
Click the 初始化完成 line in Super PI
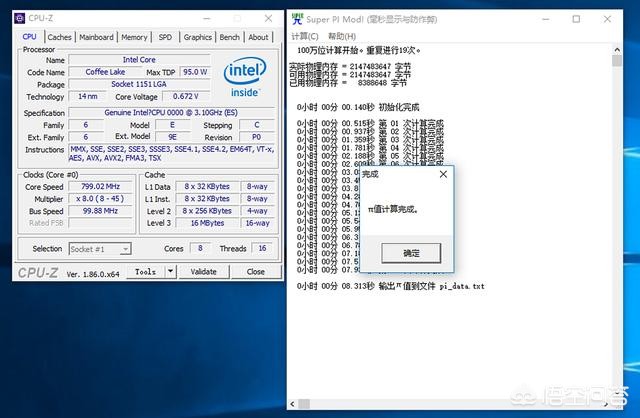[358, 107]
